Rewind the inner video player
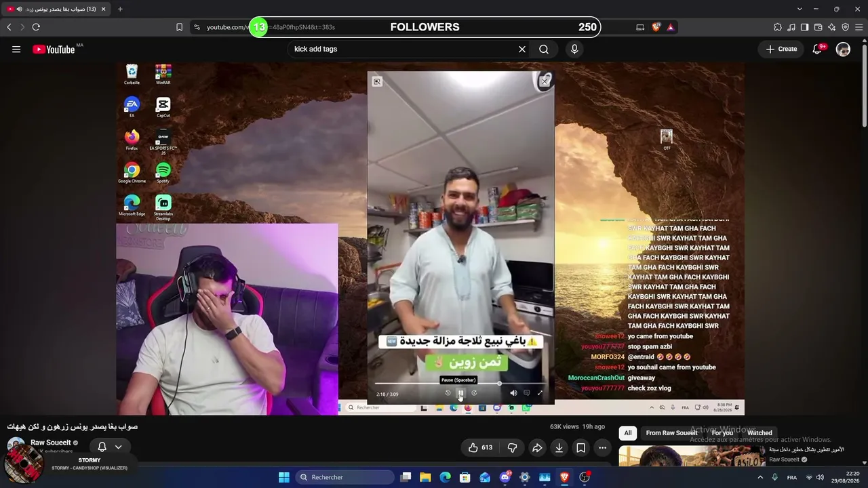The height and width of the screenshot is (488, 868). 448,393
